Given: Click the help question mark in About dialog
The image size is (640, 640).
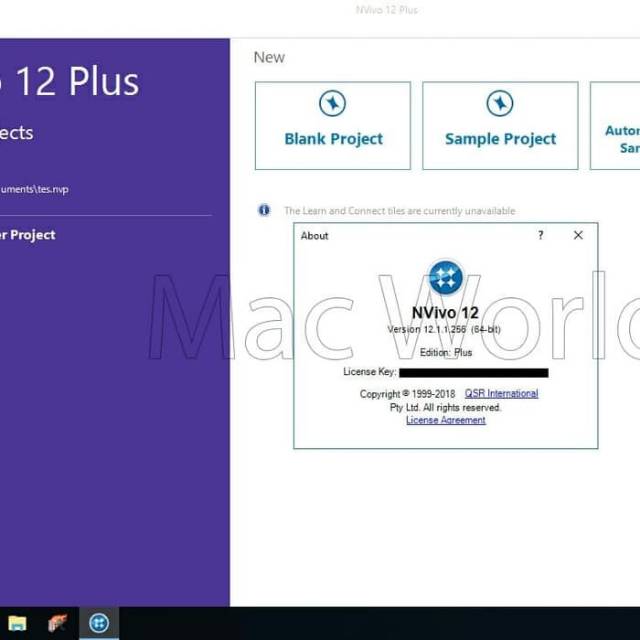Looking at the screenshot, I should point(541,236).
